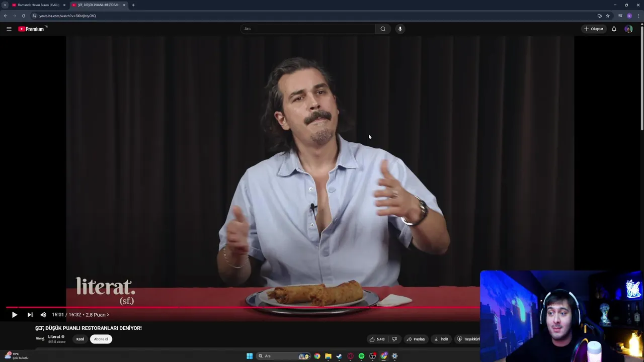Viewport: 644px width, 362px height.
Task: Join the channel with Katıl
Action: pyautogui.click(x=80, y=339)
